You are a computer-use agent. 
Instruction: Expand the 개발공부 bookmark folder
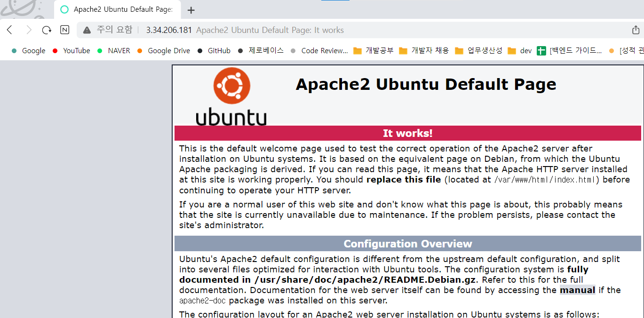pos(374,51)
